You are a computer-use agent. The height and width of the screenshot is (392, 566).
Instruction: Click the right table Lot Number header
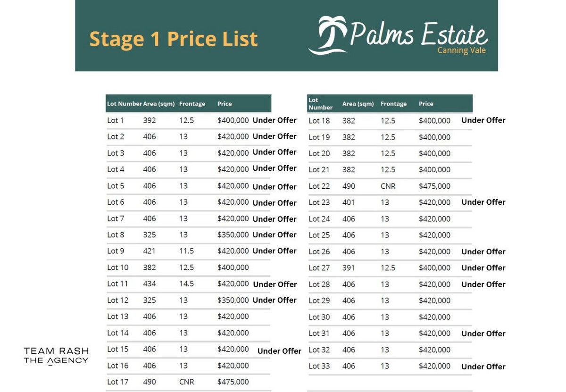(x=320, y=104)
